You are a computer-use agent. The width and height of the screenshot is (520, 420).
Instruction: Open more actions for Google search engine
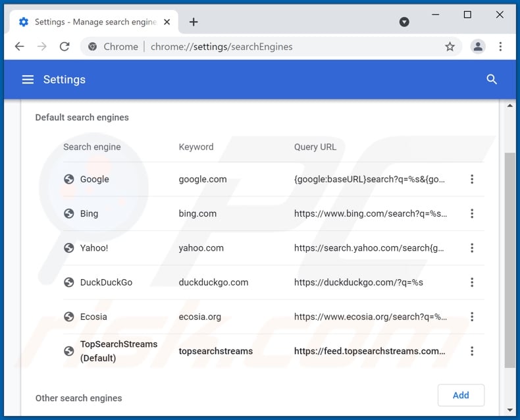pos(471,179)
